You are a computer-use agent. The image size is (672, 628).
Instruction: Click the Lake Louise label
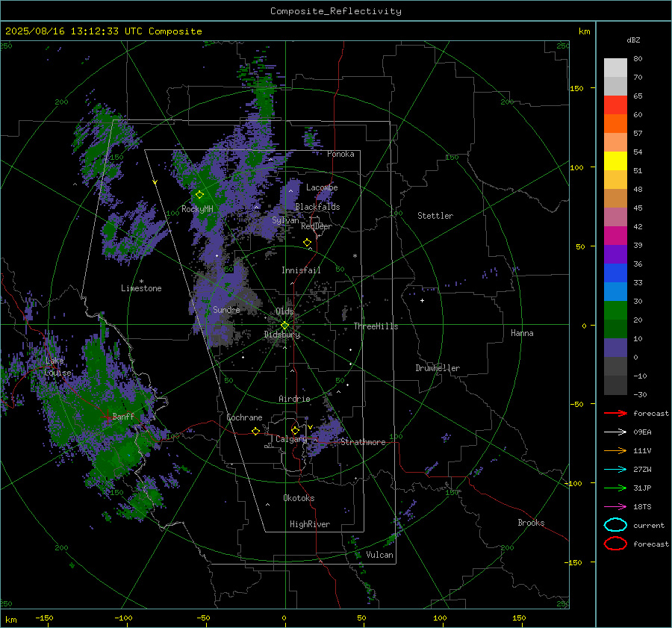[57, 367]
